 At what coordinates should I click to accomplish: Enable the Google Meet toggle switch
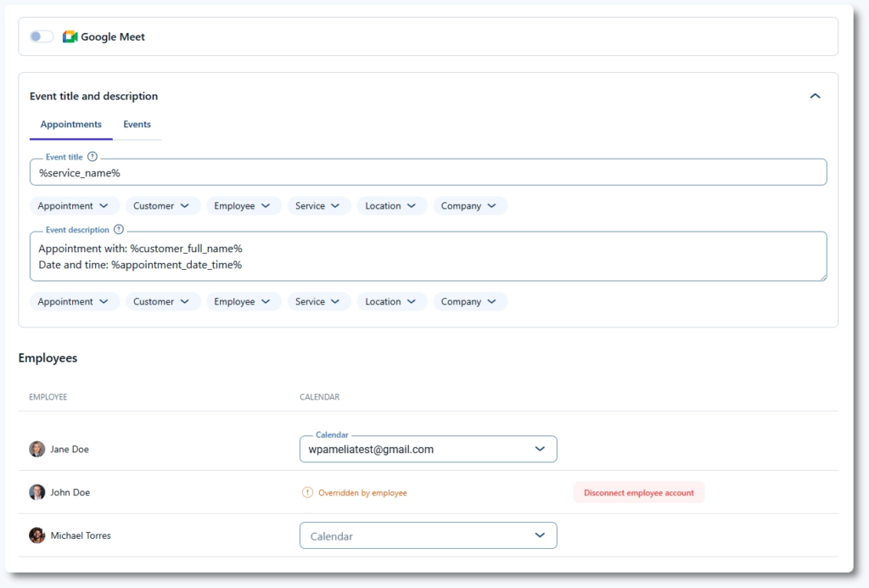point(42,36)
